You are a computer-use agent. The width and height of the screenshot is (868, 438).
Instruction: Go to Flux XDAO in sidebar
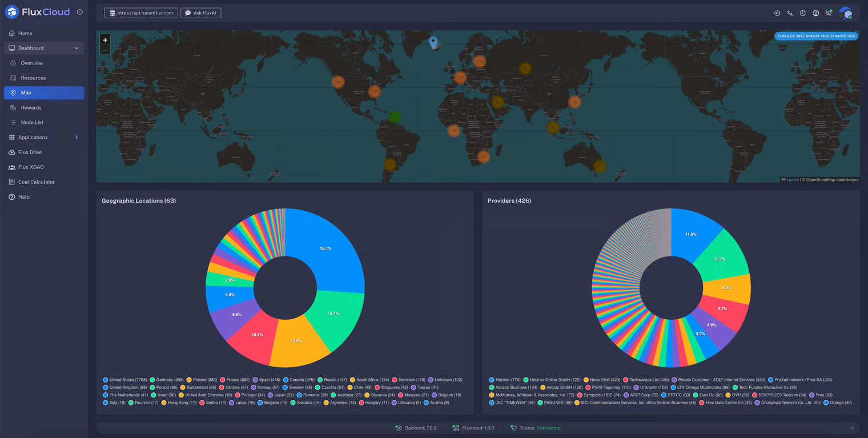[31, 167]
